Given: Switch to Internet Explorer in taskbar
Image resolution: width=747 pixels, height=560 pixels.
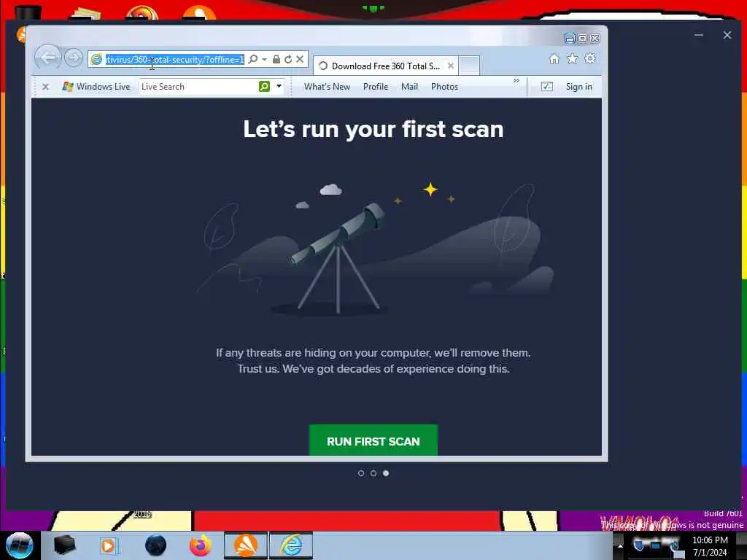Looking at the screenshot, I should (x=291, y=545).
